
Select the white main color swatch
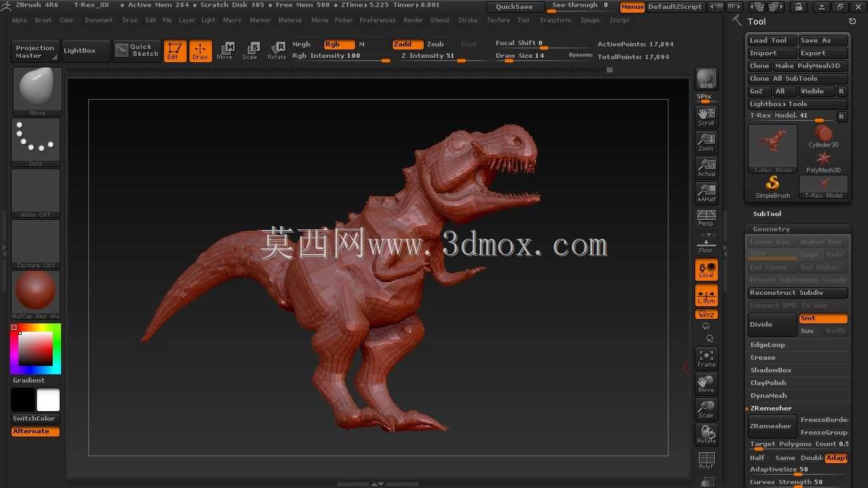coord(48,400)
